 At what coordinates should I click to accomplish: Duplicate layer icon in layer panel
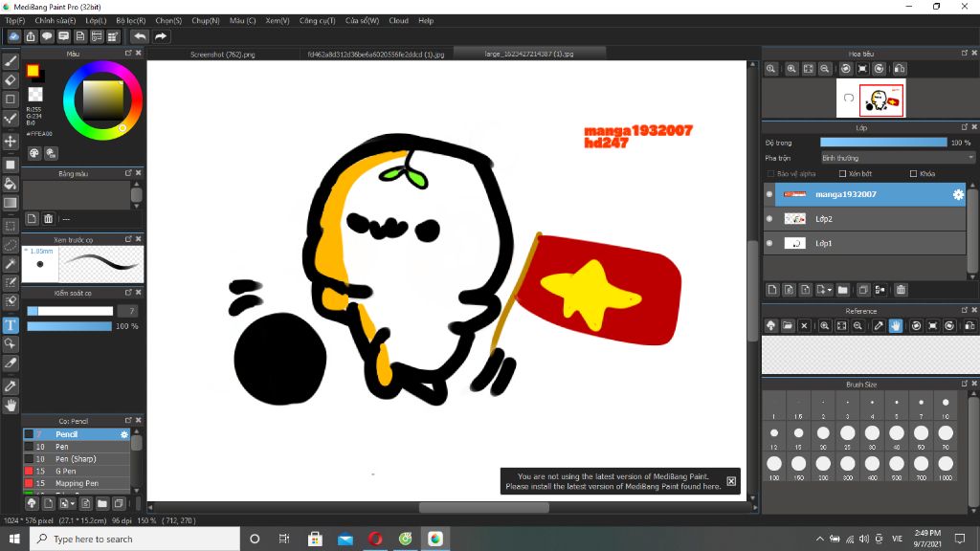pyautogui.click(x=863, y=290)
